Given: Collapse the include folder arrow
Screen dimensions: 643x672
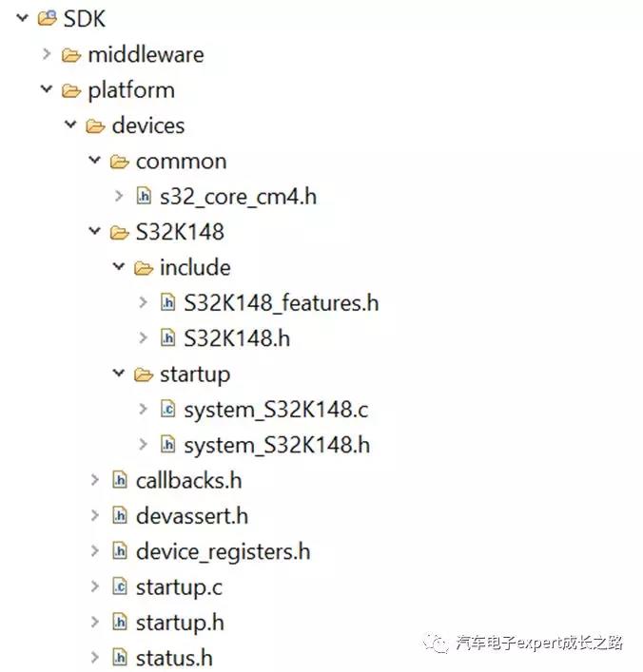Looking at the screenshot, I should click(x=118, y=268).
